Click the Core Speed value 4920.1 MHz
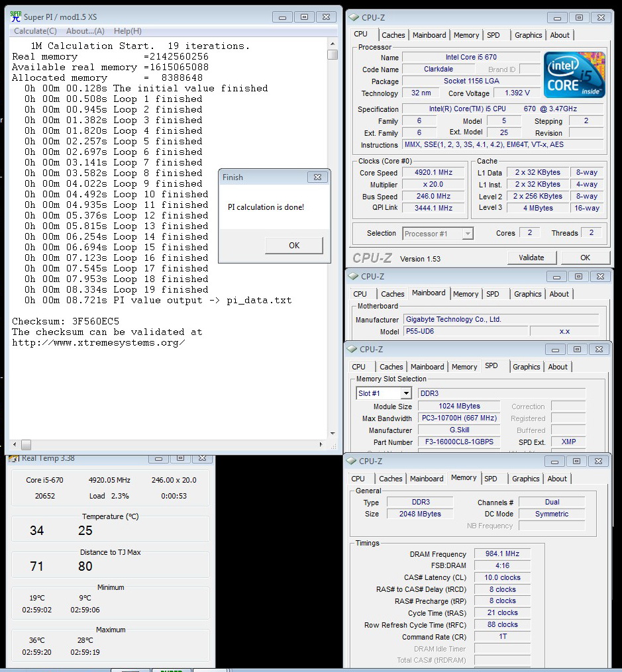Image resolution: width=622 pixels, height=672 pixels. pos(433,172)
